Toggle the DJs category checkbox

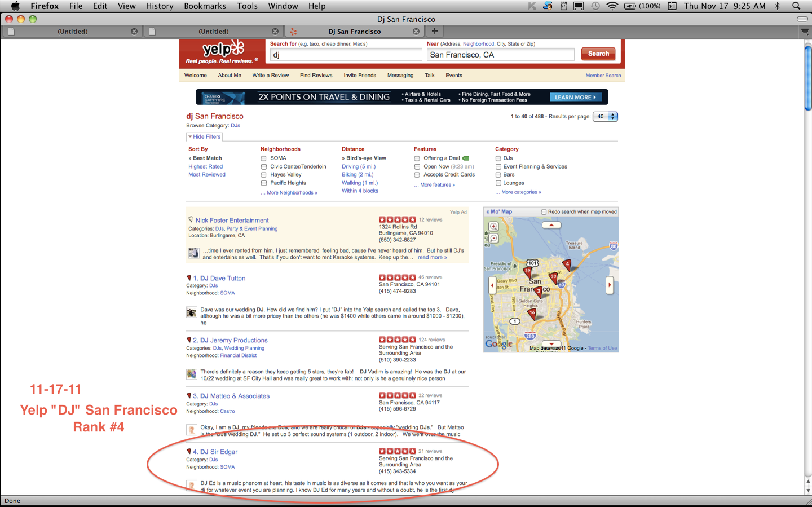[498, 158]
